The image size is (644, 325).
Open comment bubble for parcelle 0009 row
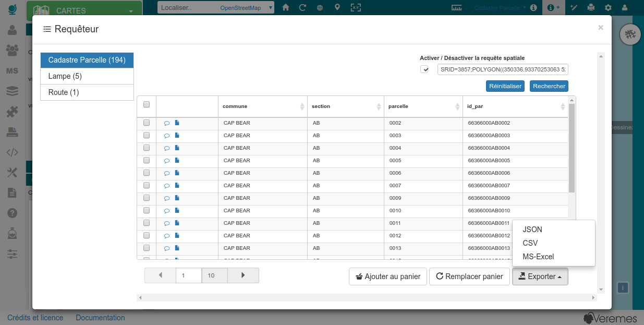coord(167,198)
